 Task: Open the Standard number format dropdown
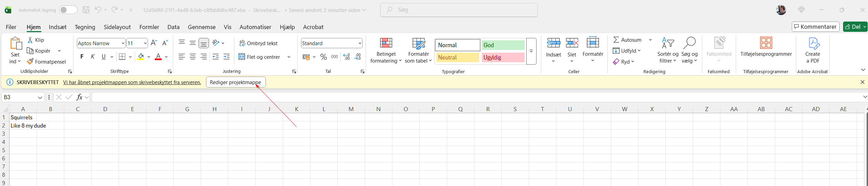tap(360, 43)
